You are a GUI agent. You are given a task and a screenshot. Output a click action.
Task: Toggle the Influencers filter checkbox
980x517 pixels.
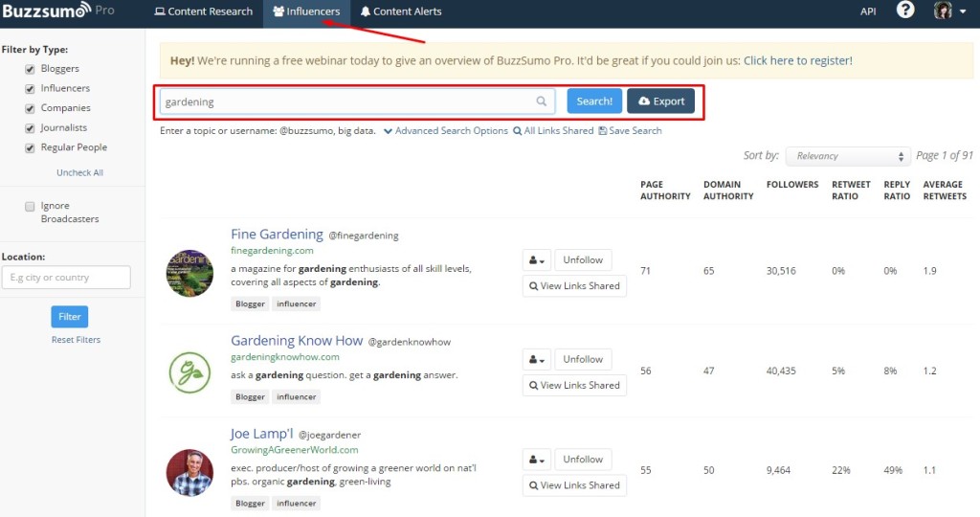30,89
